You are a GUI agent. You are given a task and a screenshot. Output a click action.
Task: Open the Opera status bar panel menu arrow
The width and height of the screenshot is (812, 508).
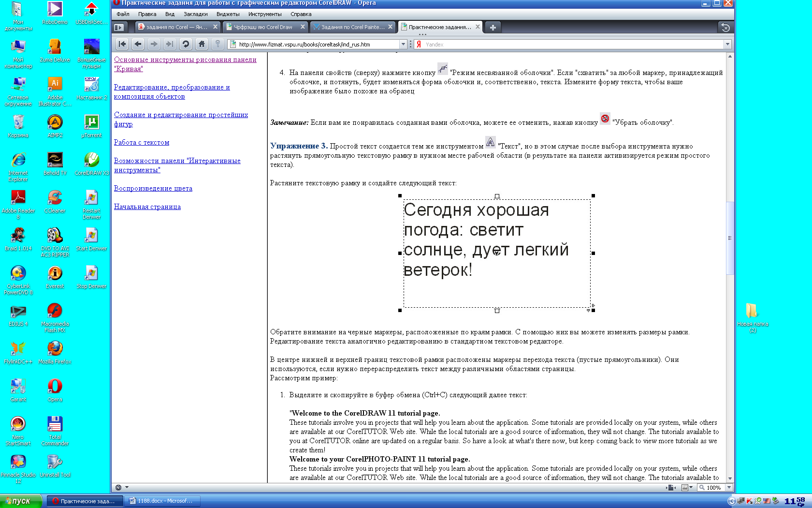127,487
